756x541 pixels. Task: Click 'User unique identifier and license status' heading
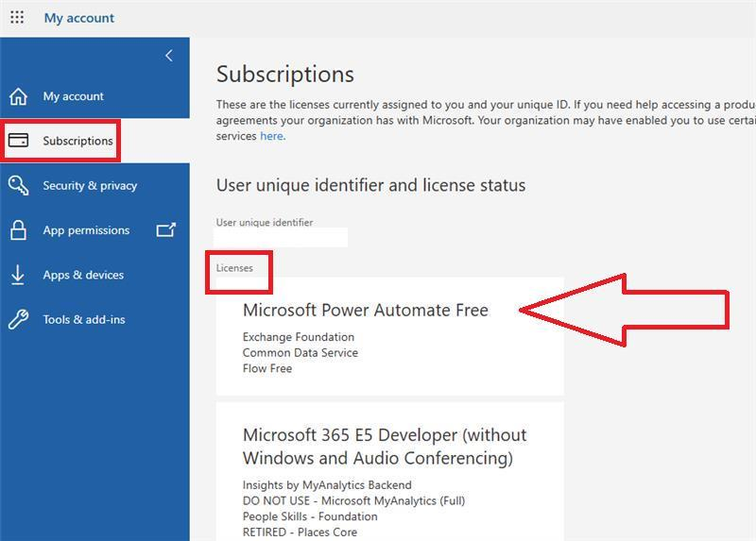click(x=370, y=185)
